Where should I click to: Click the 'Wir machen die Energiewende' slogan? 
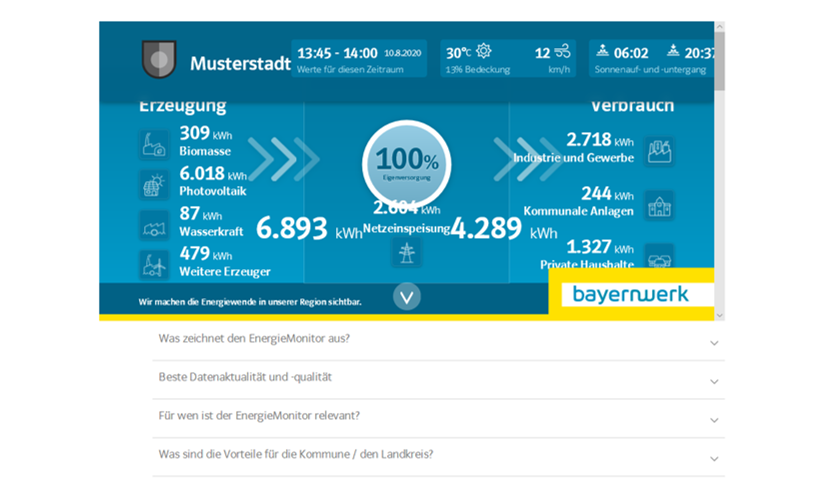[x=250, y=302]
